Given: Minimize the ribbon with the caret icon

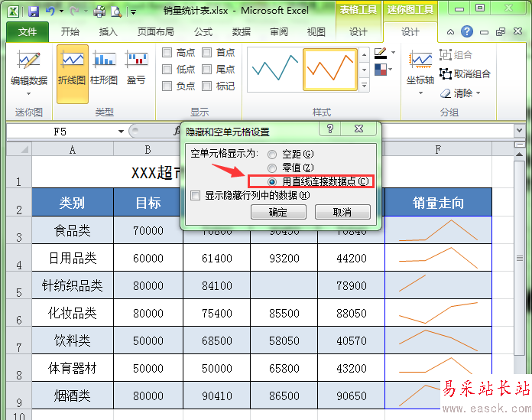Looking at the screenshot, I should [x=450, y=32].
